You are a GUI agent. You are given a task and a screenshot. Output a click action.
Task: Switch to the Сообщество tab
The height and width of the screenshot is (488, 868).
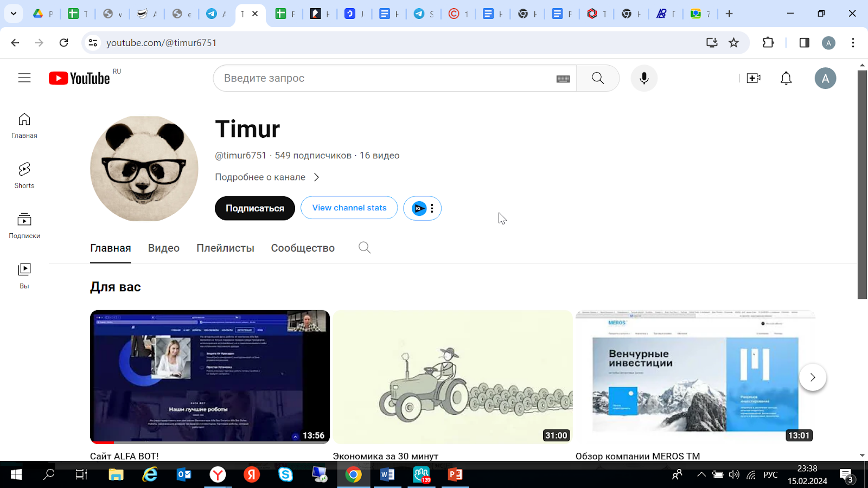tap(303, 248)
